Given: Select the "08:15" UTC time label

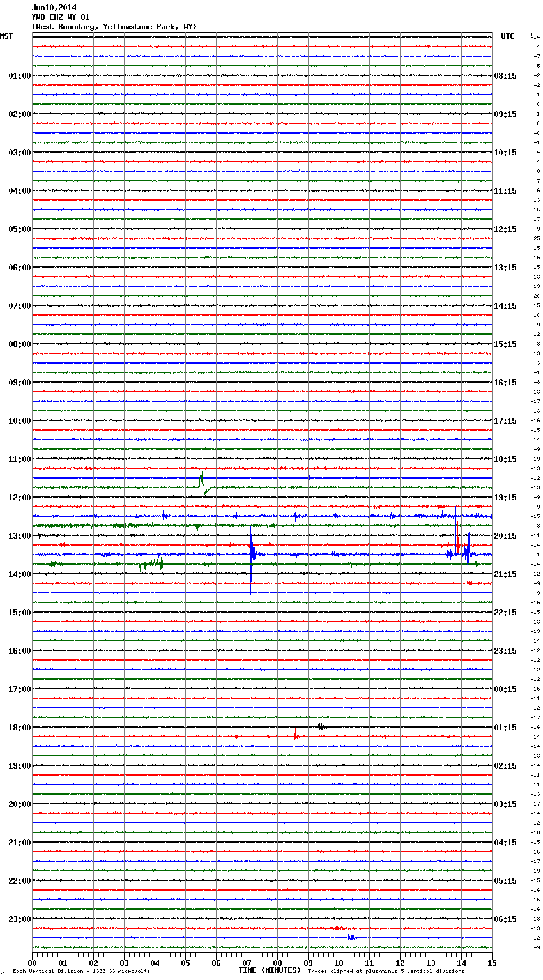Looking at the screenshot, I should [505, 76].
